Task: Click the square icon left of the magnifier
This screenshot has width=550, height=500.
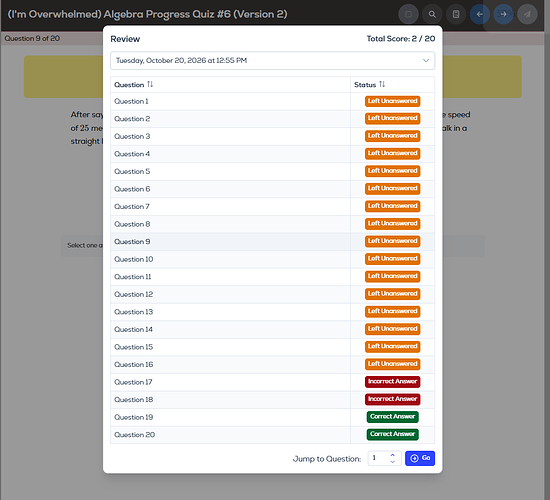Action: [409, 14]
